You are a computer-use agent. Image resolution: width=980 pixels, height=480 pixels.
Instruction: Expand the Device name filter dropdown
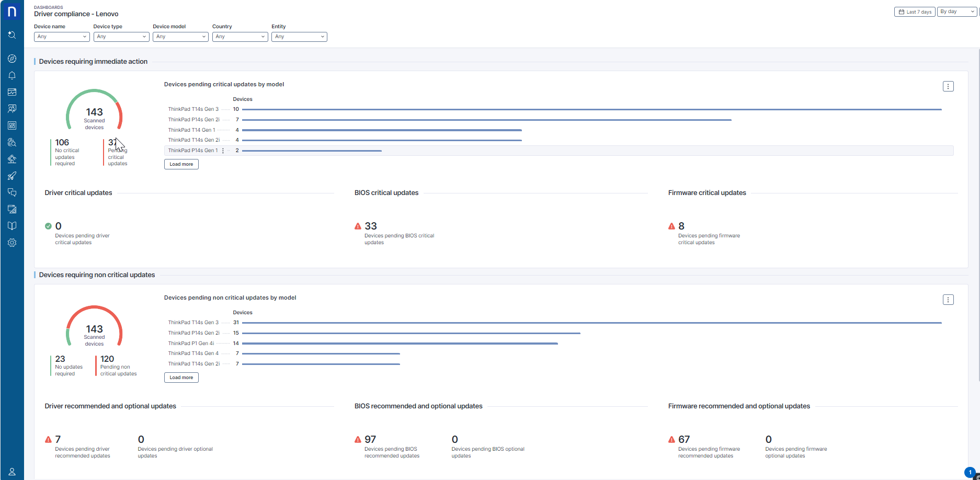(62, 37)
